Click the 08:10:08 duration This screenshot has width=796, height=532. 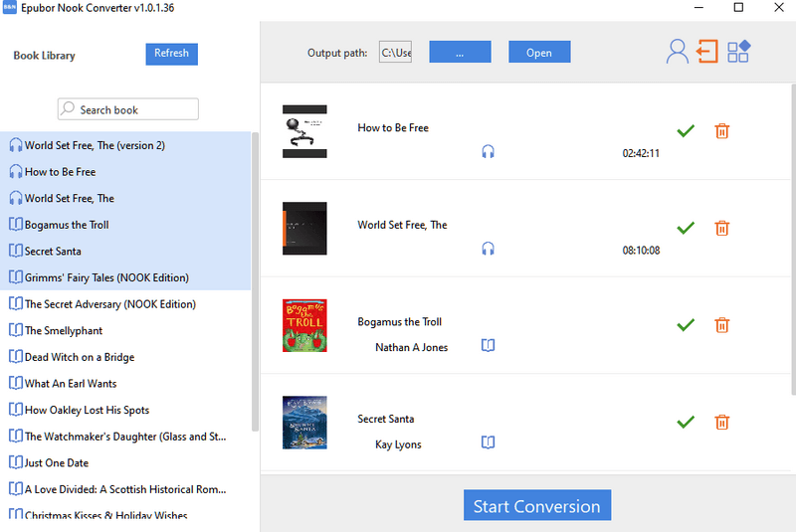[641, 250]
